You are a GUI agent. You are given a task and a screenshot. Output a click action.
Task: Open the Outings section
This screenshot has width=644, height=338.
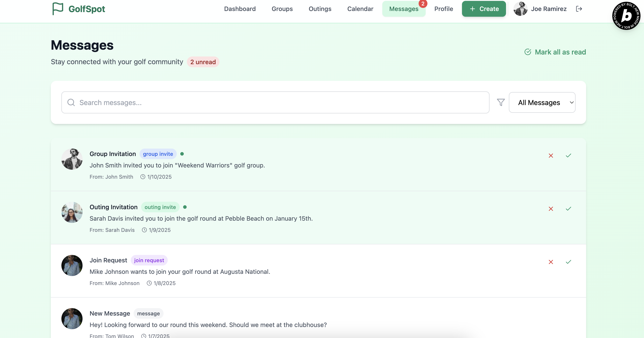coord(320,9)
